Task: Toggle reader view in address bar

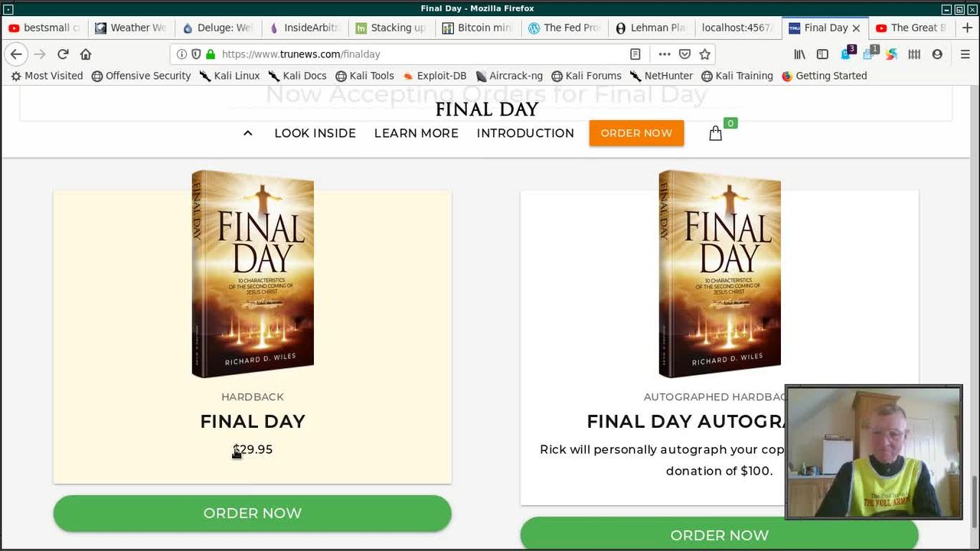Action: pos(635,54)
